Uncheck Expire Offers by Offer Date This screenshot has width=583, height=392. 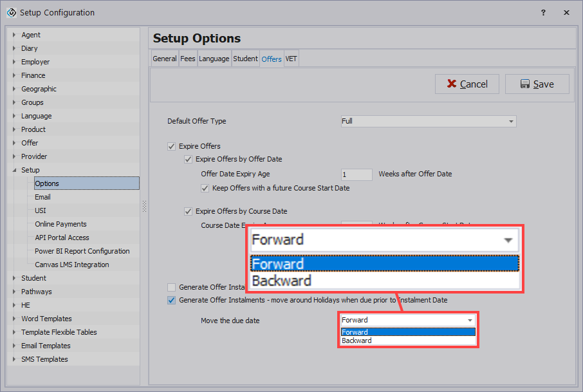[x=189, y=159]
